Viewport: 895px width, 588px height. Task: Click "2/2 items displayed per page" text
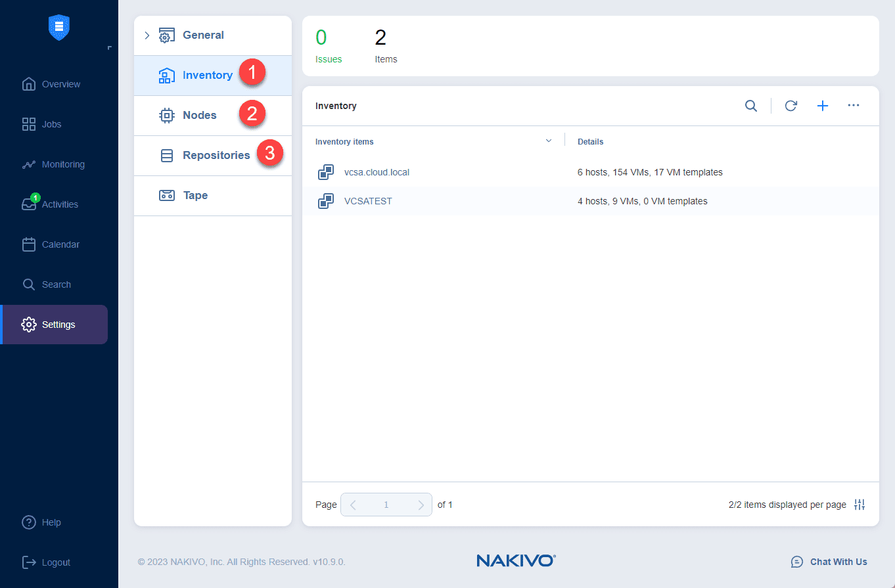787,505
